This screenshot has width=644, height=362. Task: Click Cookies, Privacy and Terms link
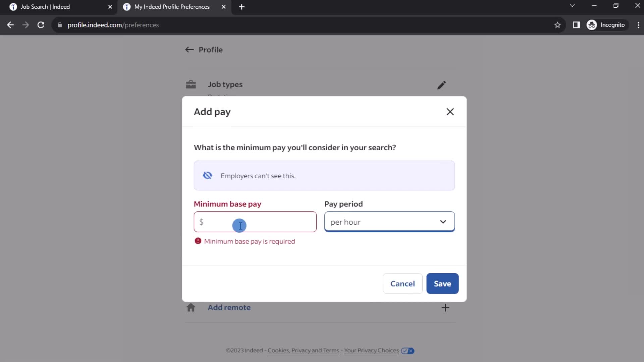click(x=304, y=351)
